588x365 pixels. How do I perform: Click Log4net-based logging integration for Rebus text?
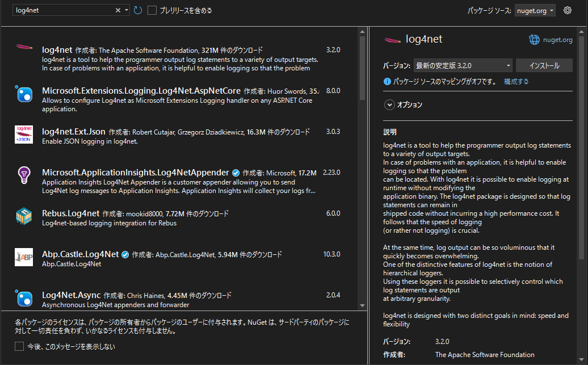[x=109, y=223]
